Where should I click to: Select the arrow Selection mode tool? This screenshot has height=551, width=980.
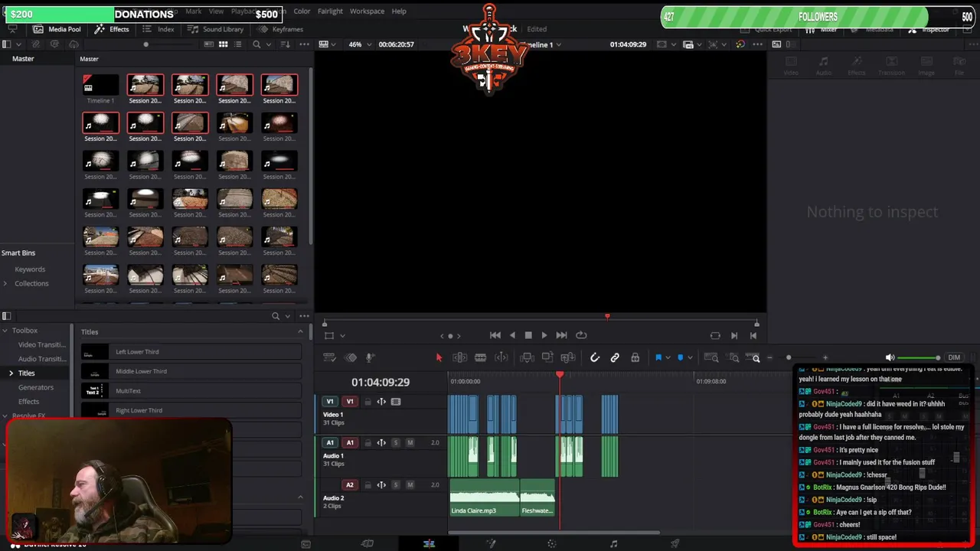click(x=439, y=357)
